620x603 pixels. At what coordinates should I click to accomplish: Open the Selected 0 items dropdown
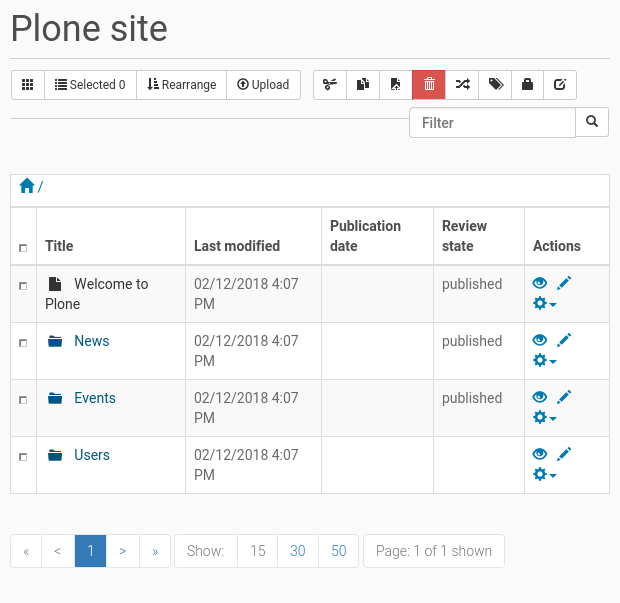tap(90, 85)
